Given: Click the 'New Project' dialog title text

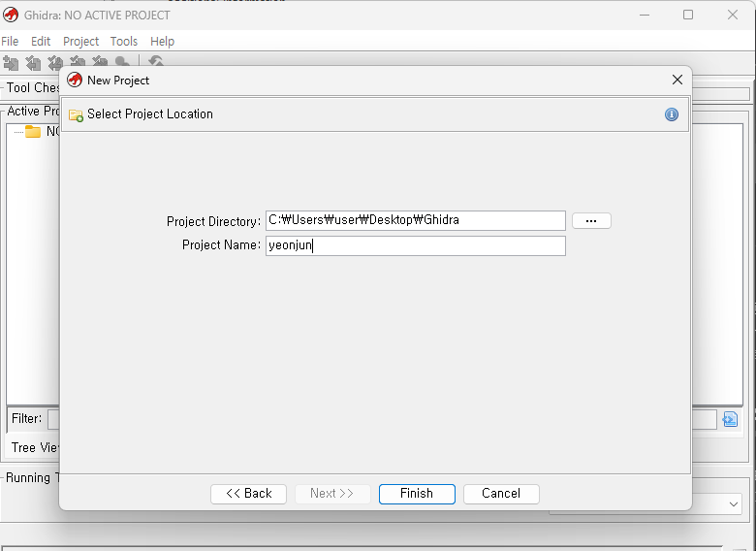Looking at the screenshot, I should click(x=118, y=81).
